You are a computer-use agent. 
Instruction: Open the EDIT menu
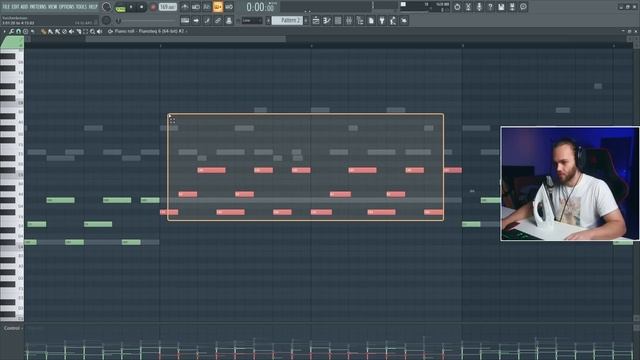(15, 7)
